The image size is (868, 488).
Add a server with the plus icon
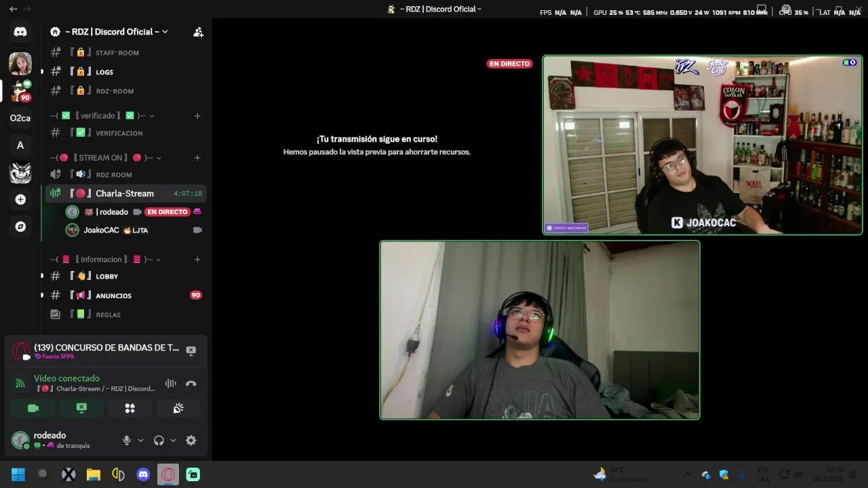20,199
